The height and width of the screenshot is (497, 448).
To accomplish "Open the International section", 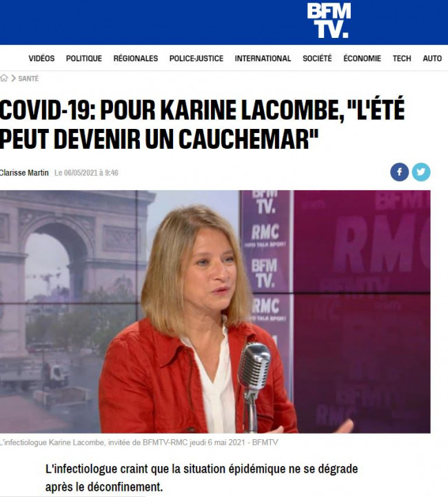I will pyautogui.click(x=263, y=59).
